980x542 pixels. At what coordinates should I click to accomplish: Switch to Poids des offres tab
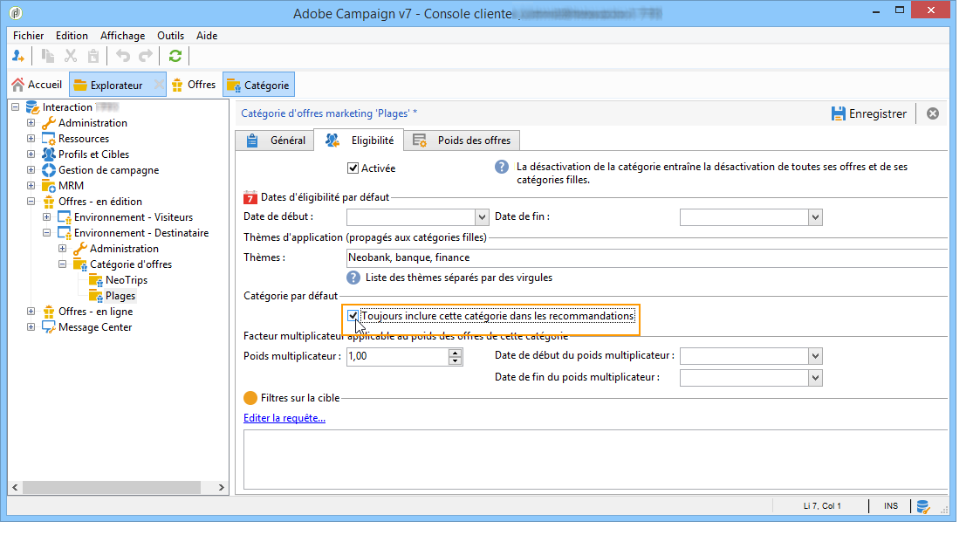[x=462, y=141]
